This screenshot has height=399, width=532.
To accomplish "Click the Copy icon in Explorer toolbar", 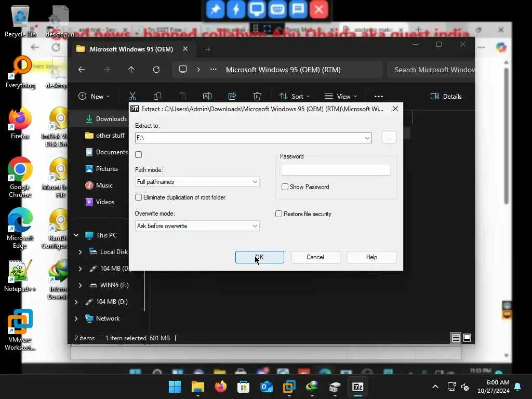I will 157,96.
